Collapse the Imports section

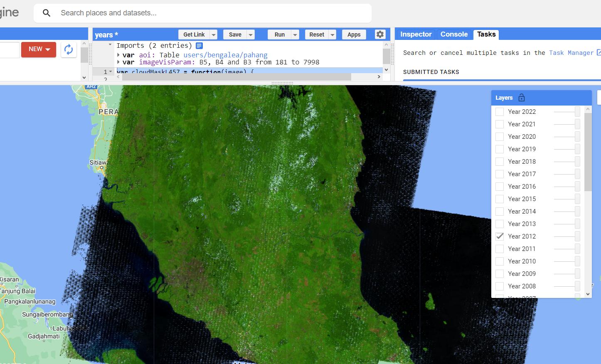tap(110, 44)
